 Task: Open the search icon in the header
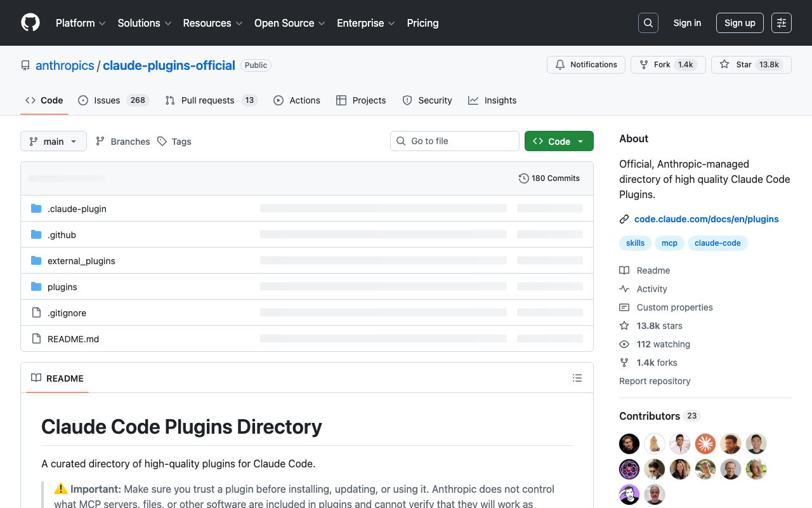coord(648,23)
